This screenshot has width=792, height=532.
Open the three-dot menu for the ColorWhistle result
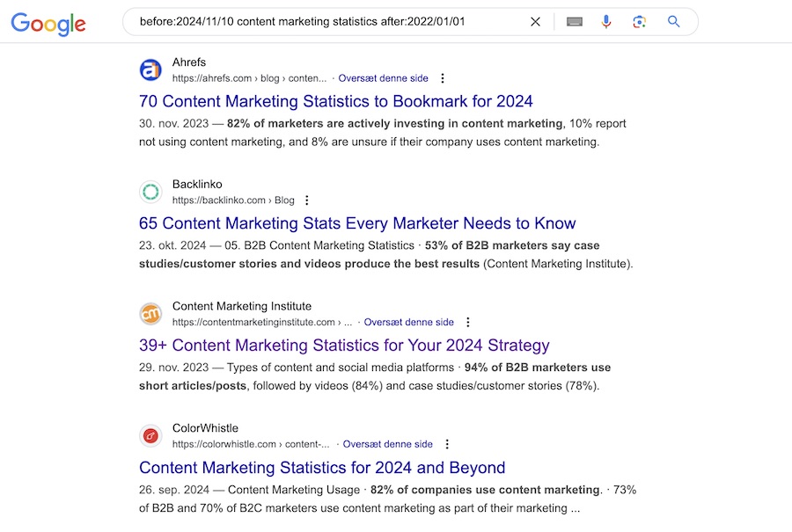pyautogui.click(x=448, y=444)
